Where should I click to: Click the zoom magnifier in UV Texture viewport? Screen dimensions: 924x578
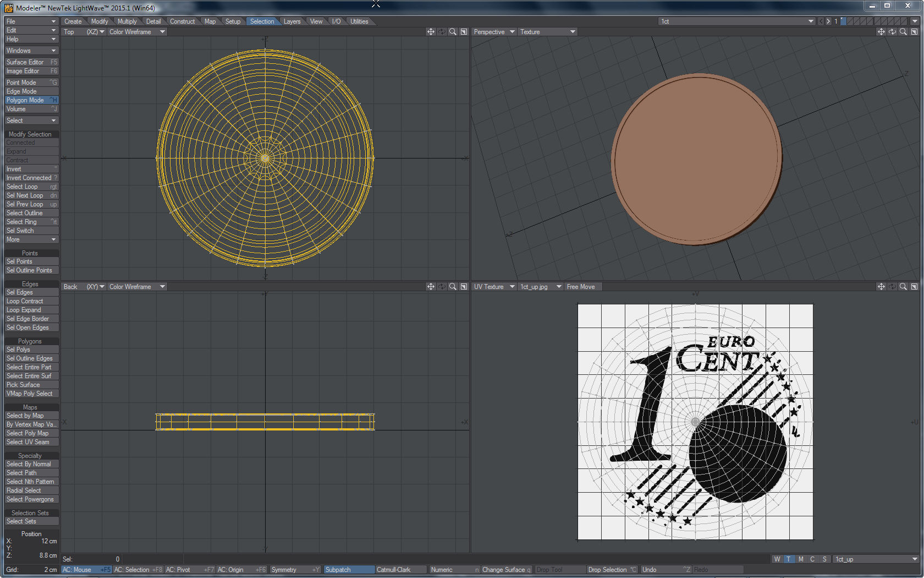(x=903, y=287)
